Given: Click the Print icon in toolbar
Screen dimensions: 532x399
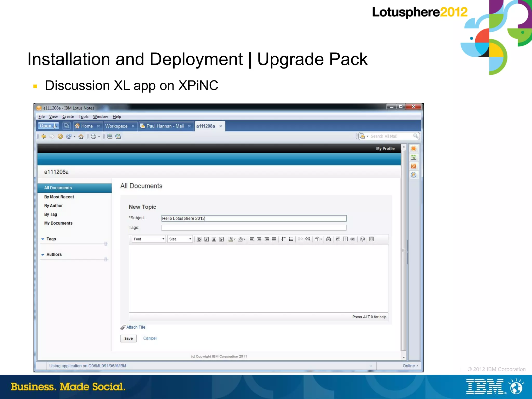Looking at the screenshot, I should click(x=93, y=136).
